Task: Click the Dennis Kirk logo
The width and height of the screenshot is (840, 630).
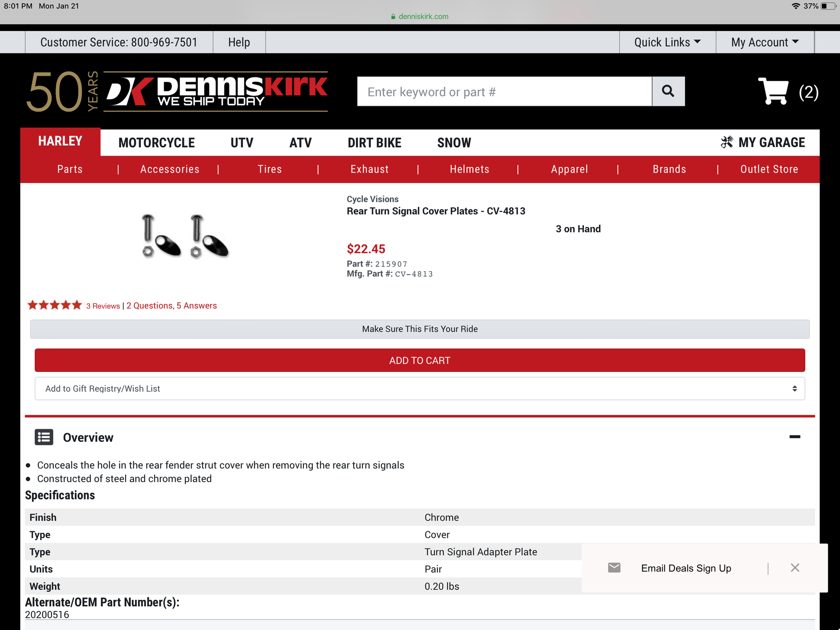Action: [216, 91]
